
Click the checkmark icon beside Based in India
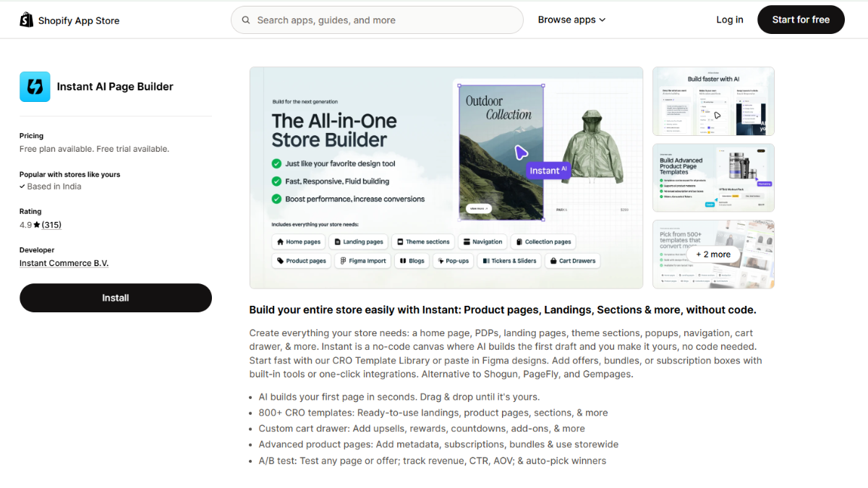pyautogui.click(x=22, y=187)
